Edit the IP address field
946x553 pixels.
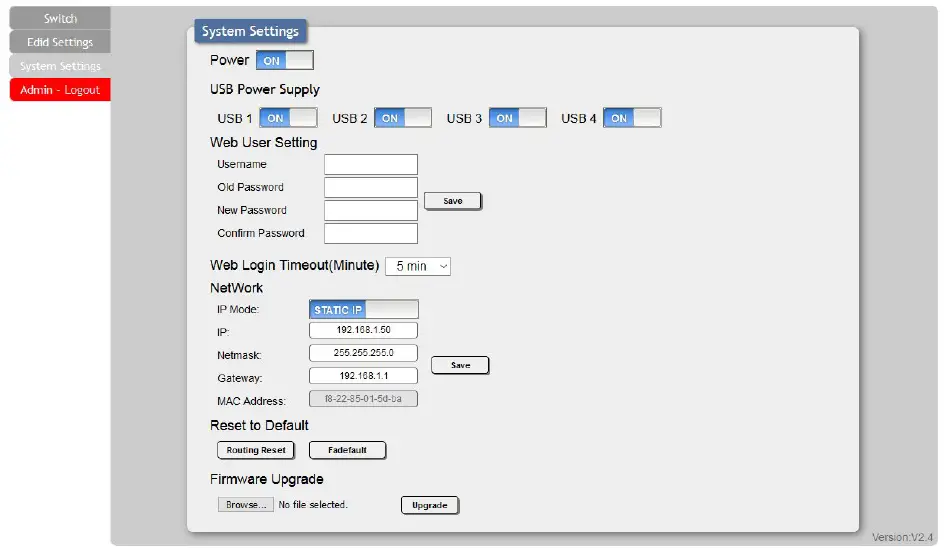(x=363, y=330)
